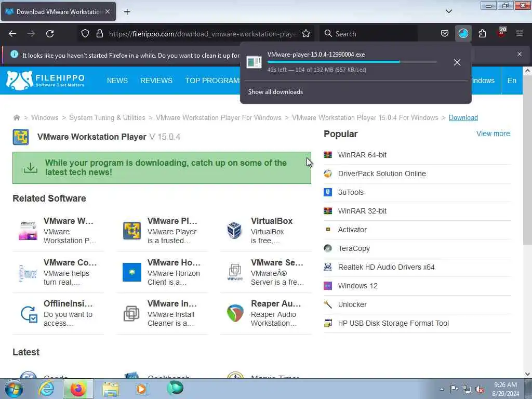
Task: Open VMware Pl... related software card
Action: [162, 231]
